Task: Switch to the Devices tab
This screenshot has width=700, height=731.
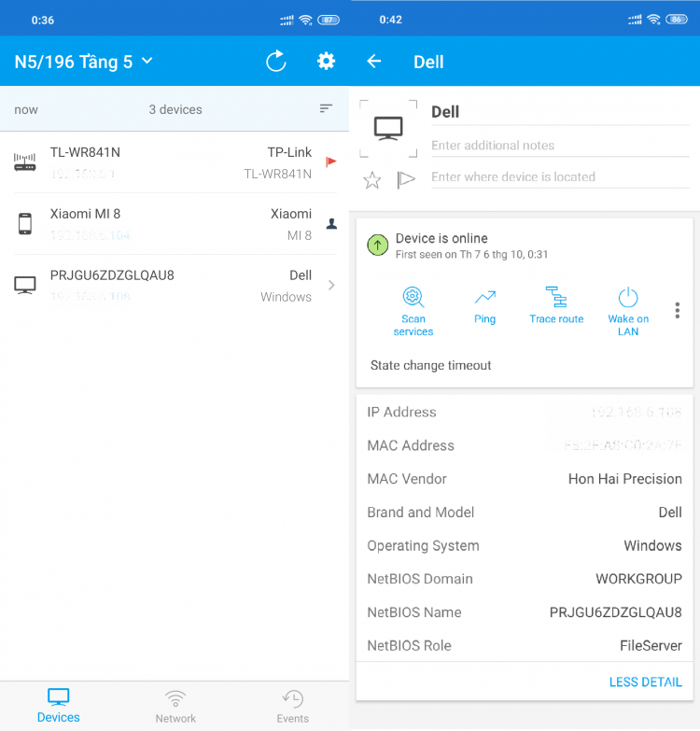Action: [58, 706]
